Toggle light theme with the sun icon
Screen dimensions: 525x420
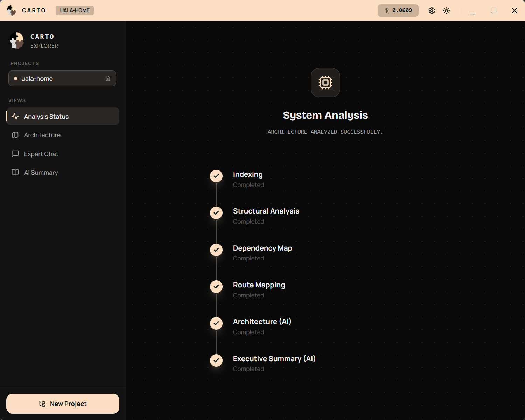[446, 10]
